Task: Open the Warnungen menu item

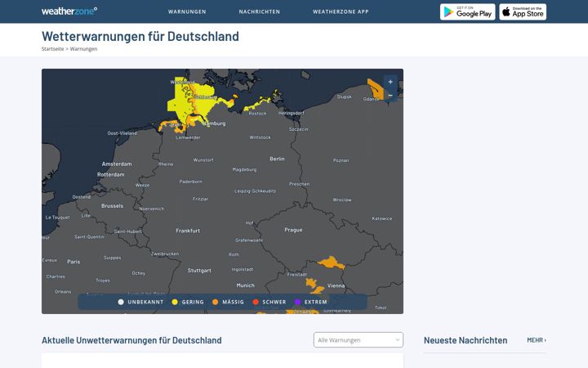Action: 187,11
